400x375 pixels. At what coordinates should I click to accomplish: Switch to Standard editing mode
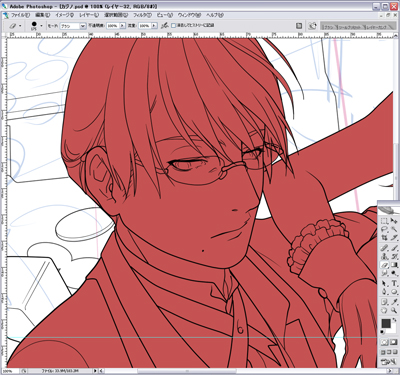click(x=384, y=342)
